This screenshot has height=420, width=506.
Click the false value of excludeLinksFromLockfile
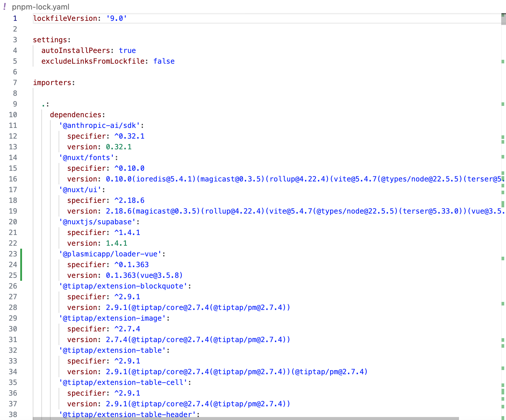click(164, 61)
